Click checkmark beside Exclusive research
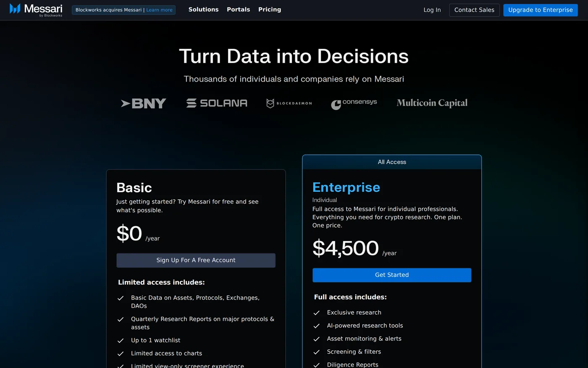 317,313
